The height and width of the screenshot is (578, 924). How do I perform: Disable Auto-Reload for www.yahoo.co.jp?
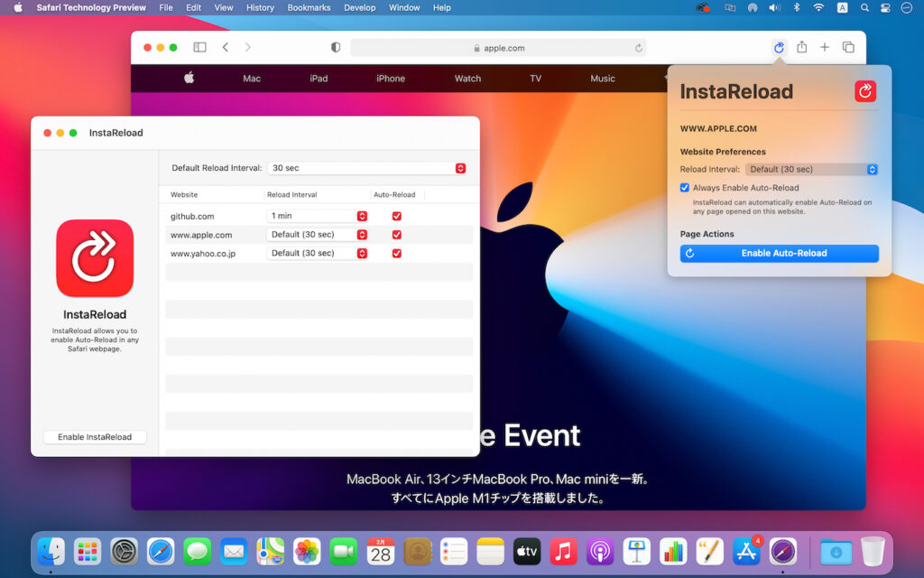[x=395, y=253]
